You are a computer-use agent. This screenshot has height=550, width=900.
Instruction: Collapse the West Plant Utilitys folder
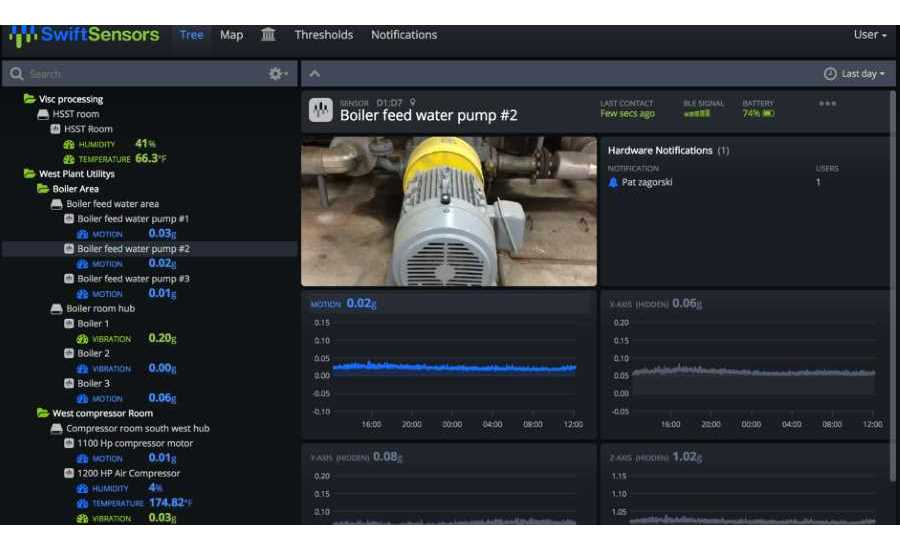coord(30,174)
